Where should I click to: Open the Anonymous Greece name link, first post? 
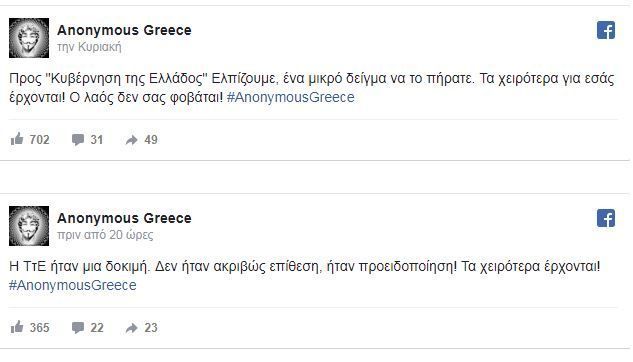124,30
